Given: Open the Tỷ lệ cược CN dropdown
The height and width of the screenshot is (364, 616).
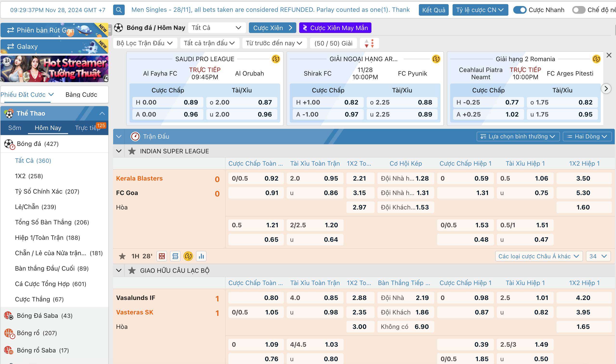Looking at the screenshot, I should point(480,10).
